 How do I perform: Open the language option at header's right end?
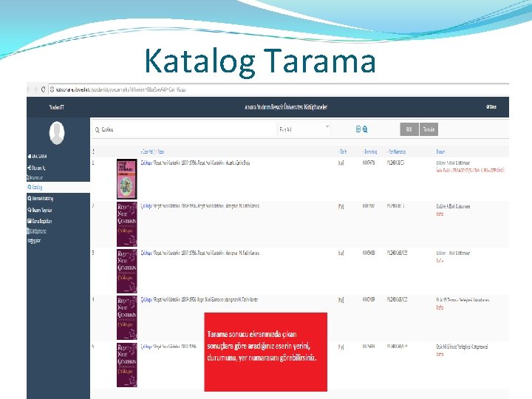[491, 107]
